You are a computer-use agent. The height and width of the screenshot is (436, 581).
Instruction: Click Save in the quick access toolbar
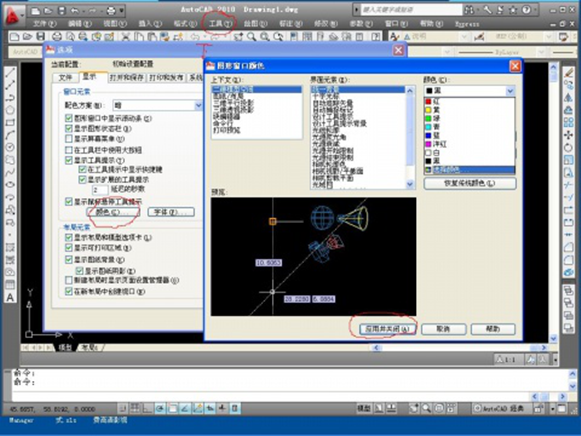(62, 11)
